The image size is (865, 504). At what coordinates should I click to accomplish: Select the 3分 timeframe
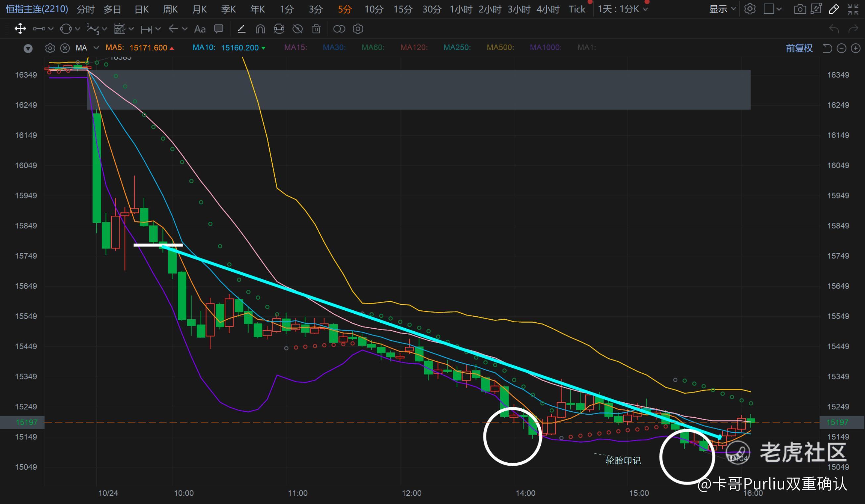coord(315,9)
